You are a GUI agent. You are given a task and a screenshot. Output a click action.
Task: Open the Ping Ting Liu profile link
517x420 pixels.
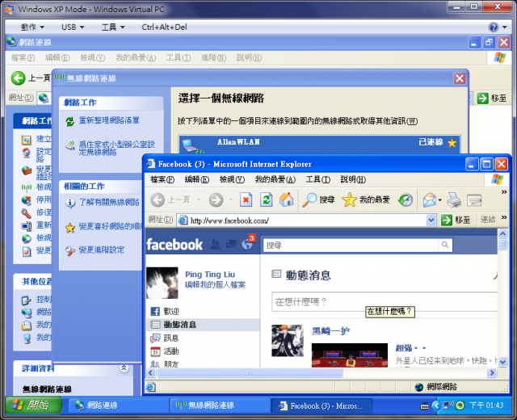pos(210,275)
